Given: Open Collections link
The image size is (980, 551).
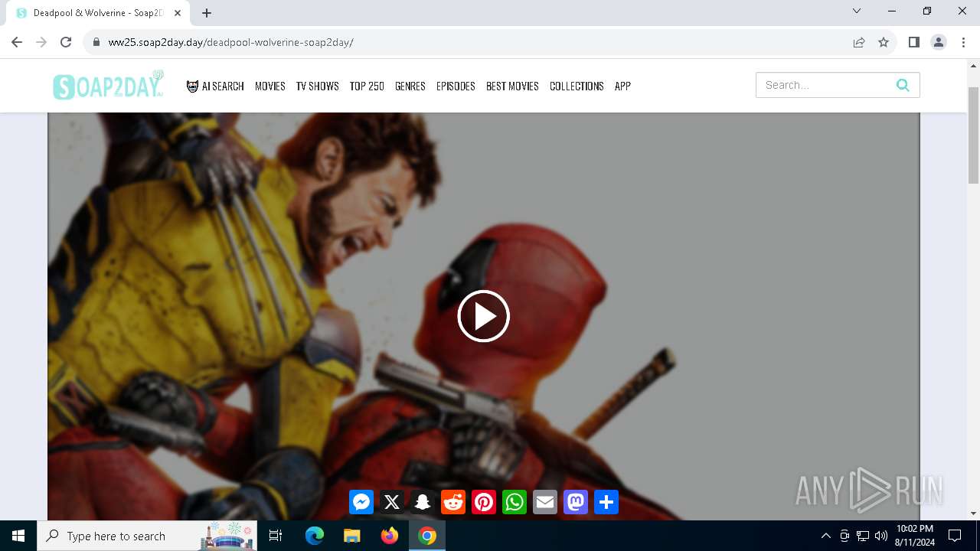Looking at the screenshot, I should tap(577, 86).
